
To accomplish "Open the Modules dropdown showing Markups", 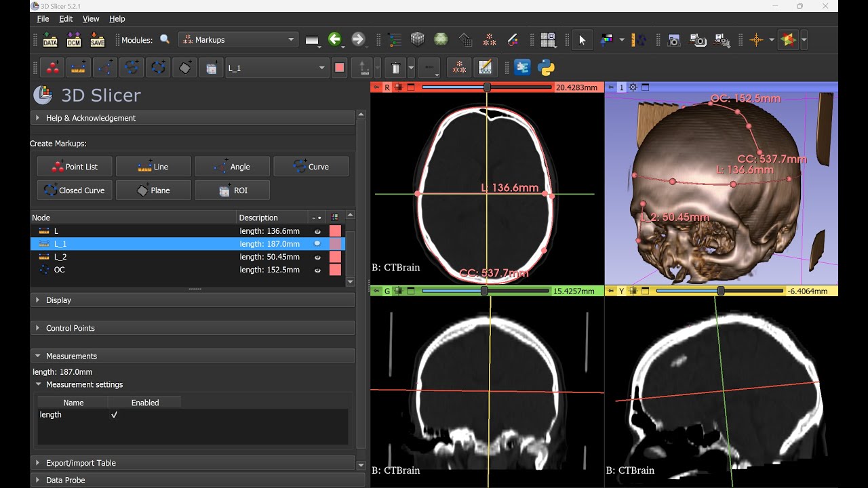I will (x=238, y=40).
